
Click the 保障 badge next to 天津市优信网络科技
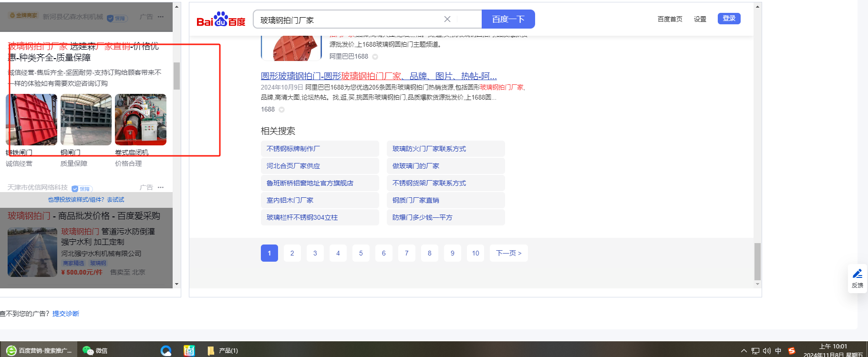(82, 189)
